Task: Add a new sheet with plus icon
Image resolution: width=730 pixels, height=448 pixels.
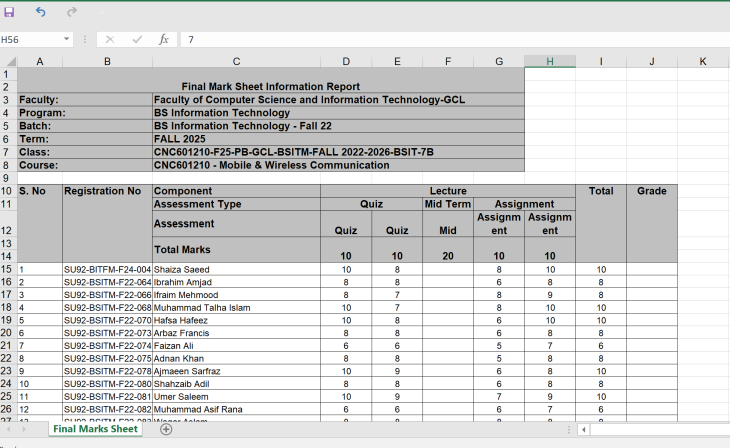Action: 166,429
